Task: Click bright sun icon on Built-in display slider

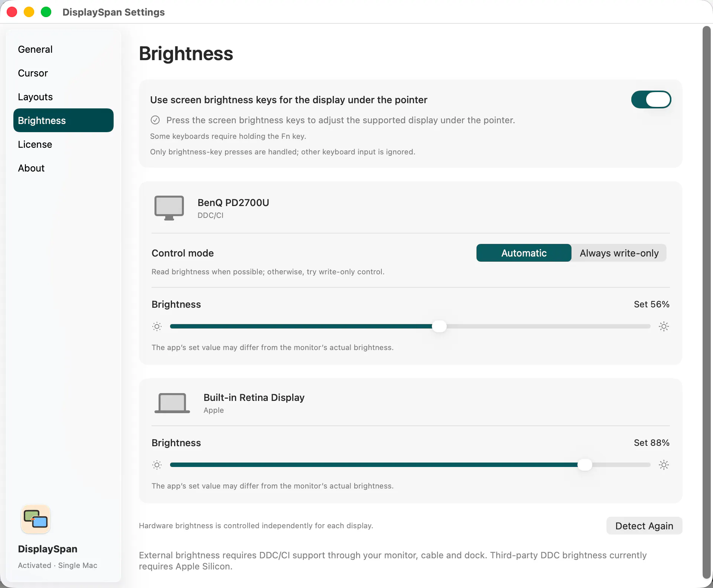Action: (x=664, y=465)
